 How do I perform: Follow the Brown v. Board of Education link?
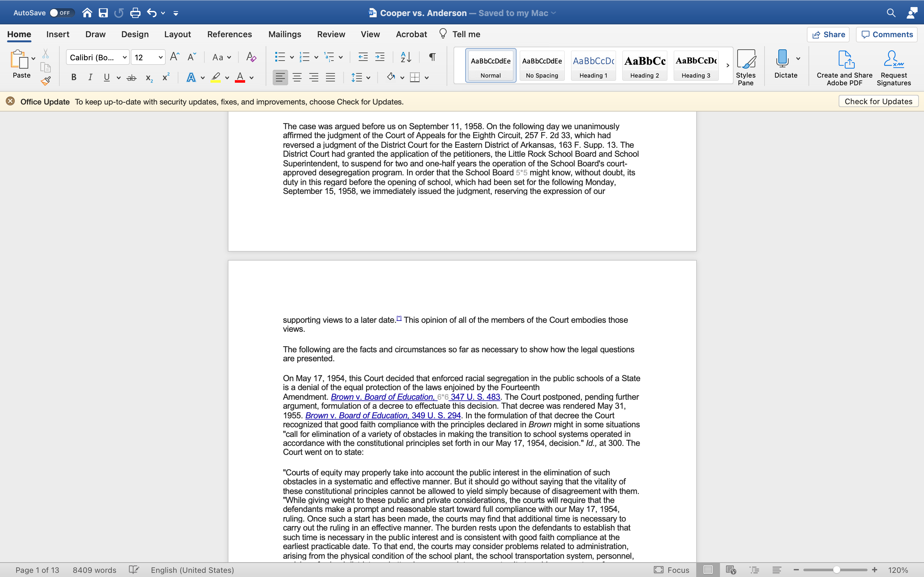pos(382,397)
